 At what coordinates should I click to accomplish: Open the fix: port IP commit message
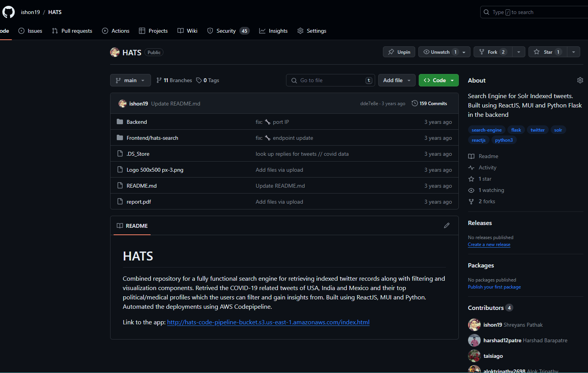(x=272, y=122)
